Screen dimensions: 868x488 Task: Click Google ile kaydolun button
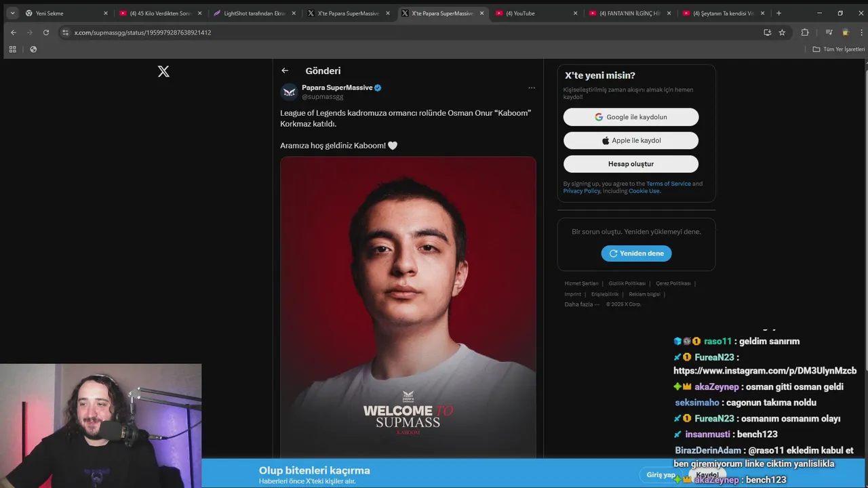631,117
